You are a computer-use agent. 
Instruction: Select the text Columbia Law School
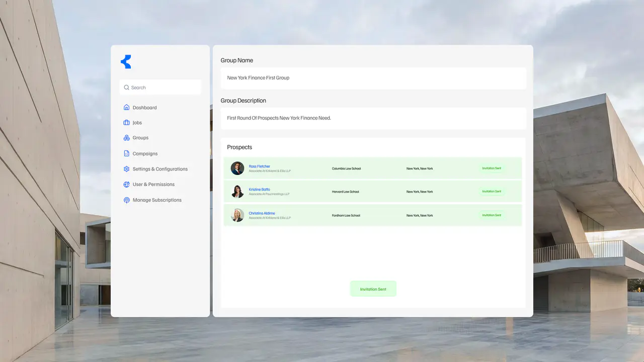[x=347, y=169]
